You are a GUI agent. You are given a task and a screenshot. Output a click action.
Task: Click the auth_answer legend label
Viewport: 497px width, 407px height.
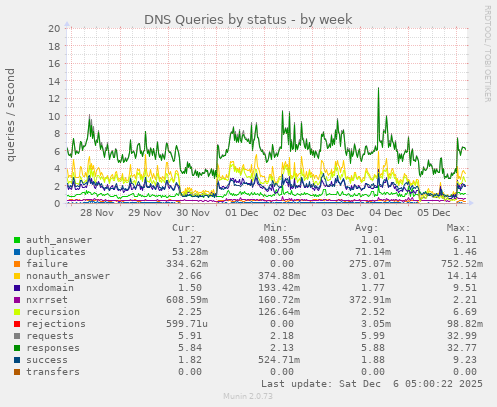(59, 240)
